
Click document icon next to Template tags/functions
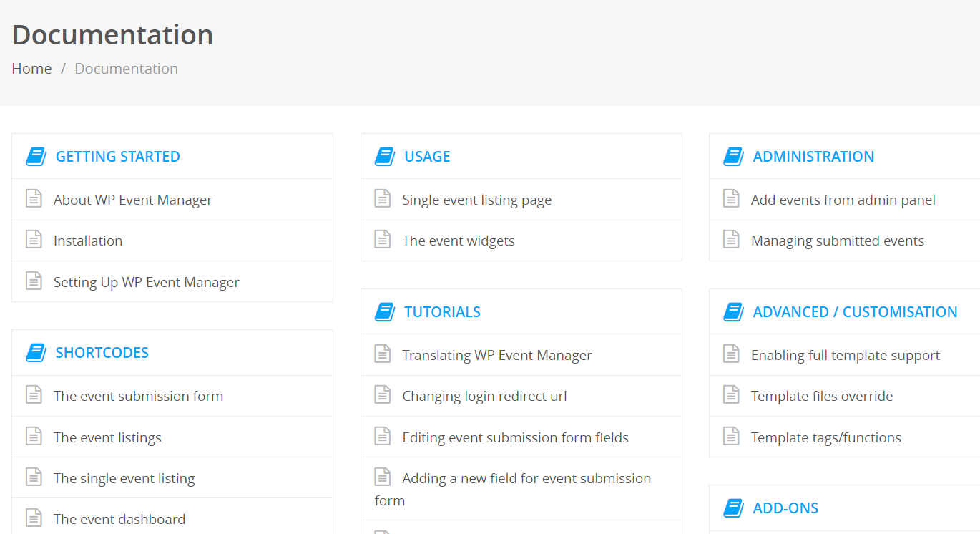point(731,436)
